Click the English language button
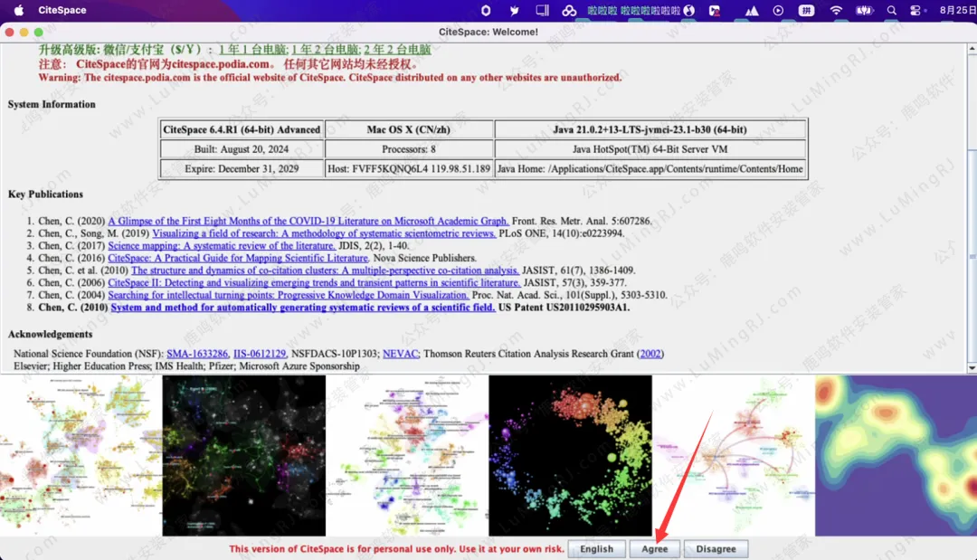Image resolution: width=977 pixels, height=560 pixels. [x=596, y=549]
